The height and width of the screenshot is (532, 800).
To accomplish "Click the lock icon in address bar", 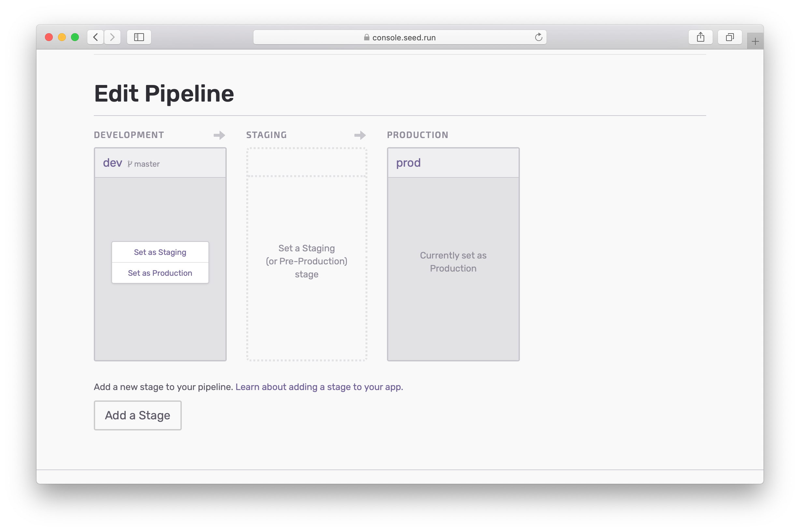I will [366, 37].
